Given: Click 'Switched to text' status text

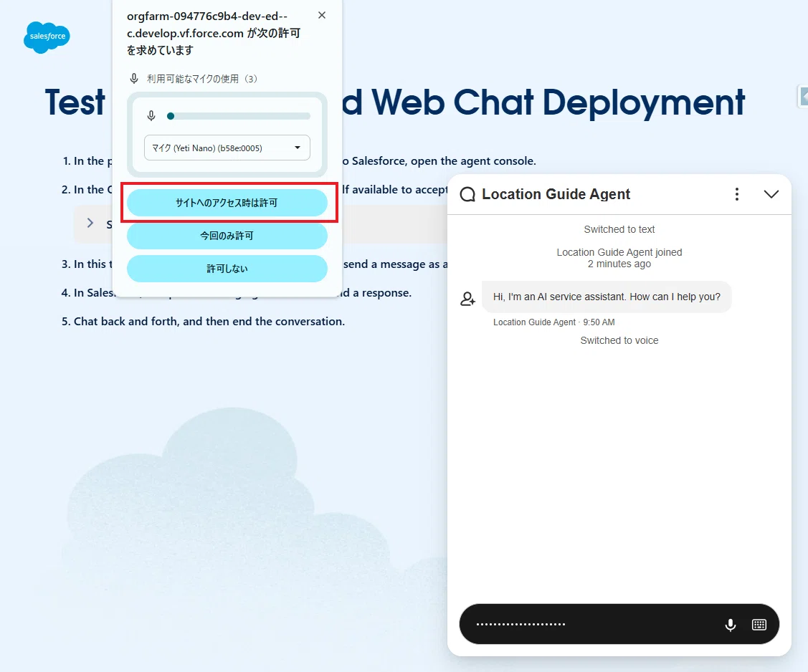Looking at the screenshot, I should click(x=619, y=229).
